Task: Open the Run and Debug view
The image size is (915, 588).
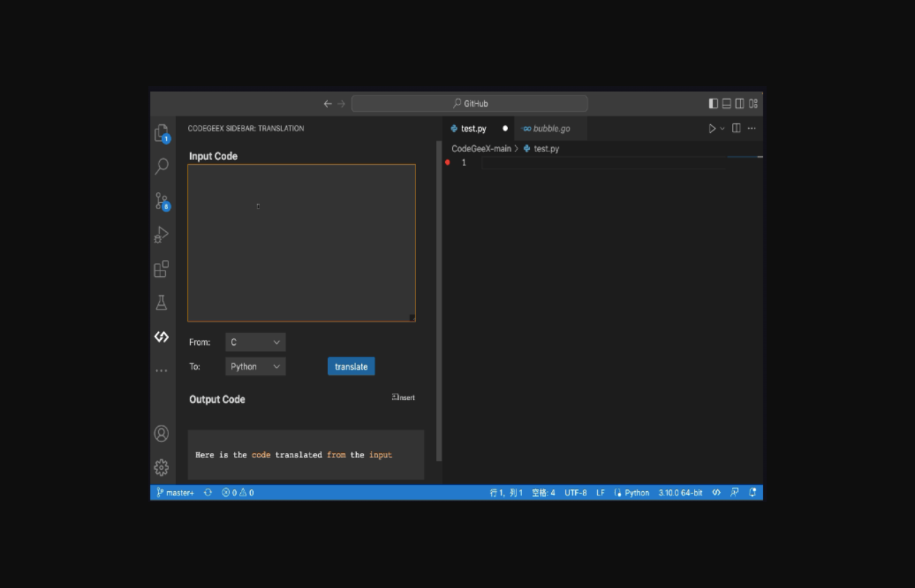Action: click(162, 235)
